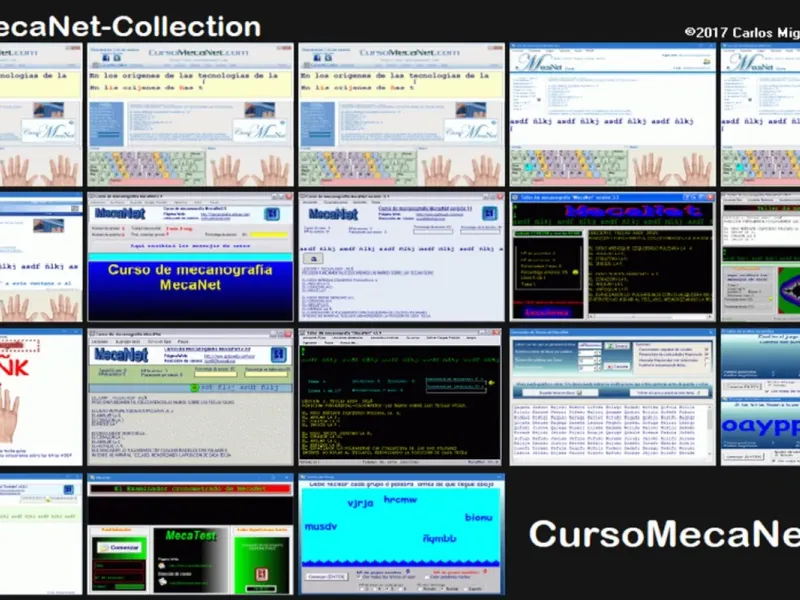Open the thumbnail showing a colorful fractal image
The width and height of the screenshot is (800, 600).
(760, 257)
